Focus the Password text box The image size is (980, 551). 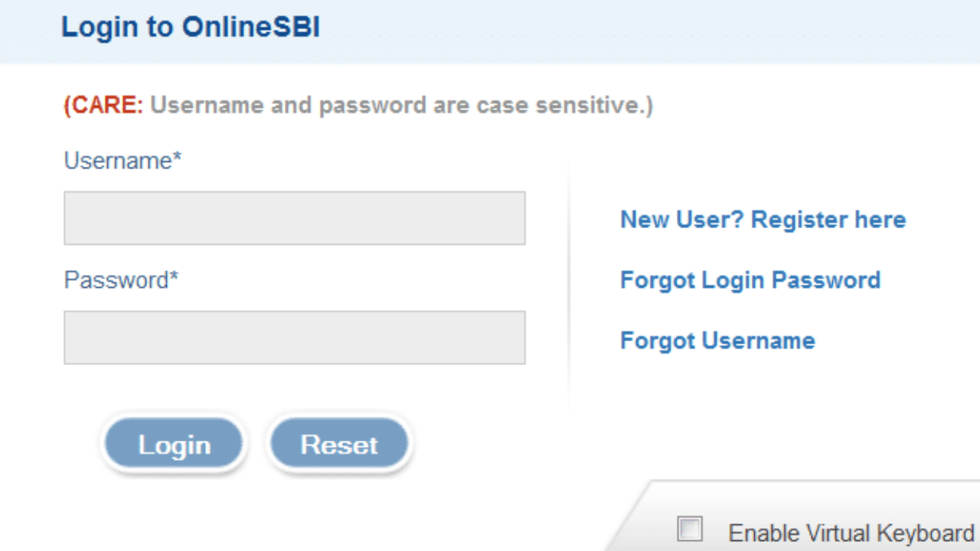(x=295, y=337)
